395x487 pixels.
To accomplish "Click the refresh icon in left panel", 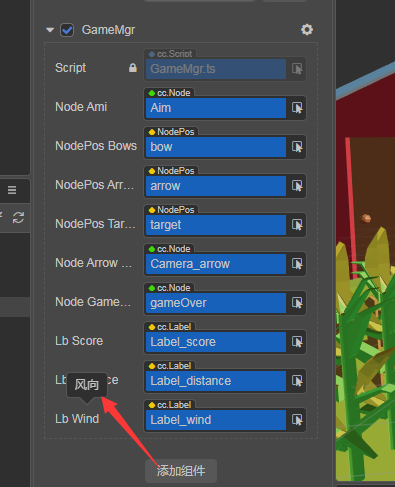I will click(x=18, y=218).
